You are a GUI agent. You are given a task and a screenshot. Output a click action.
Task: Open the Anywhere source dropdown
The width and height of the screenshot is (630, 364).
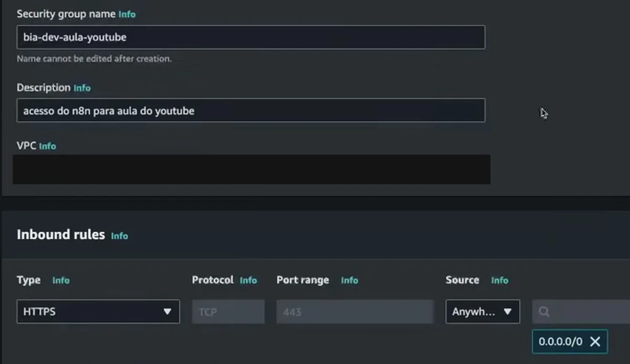coord(482,312)
